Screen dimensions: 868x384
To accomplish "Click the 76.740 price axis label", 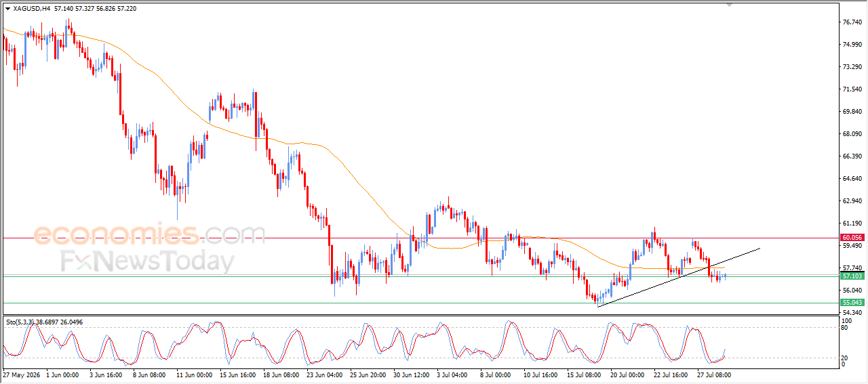I will click(x=852, y=22).
